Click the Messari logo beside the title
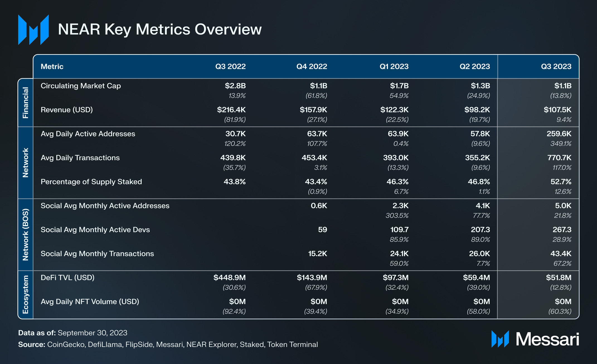The height and width of the screenshot is (364, 597). pyautogui.click(x=33, y=30)
